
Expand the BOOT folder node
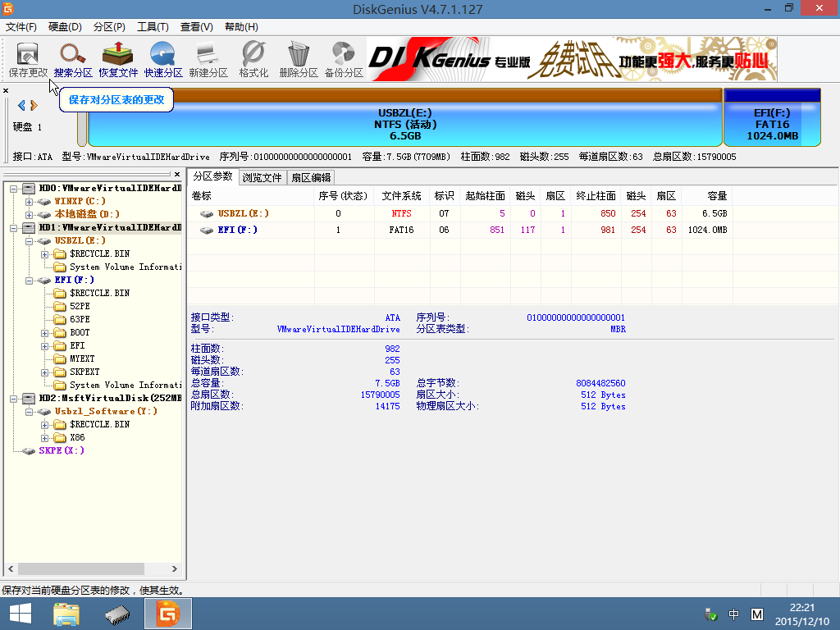coord(45,333)
